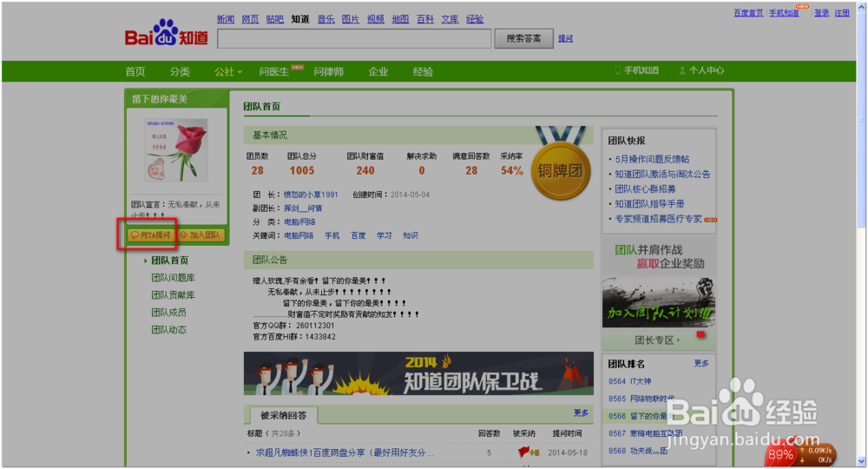The width and height of the screenshot is (868, 469).
Task: Open the 网页 search tab
Action: coord(250,19)
